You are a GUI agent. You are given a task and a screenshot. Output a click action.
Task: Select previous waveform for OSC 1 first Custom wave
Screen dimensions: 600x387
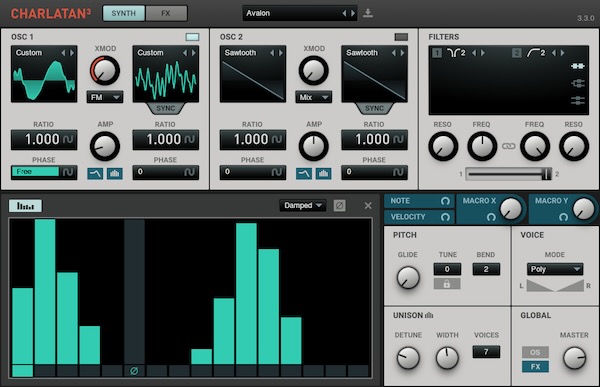[64, 53]
